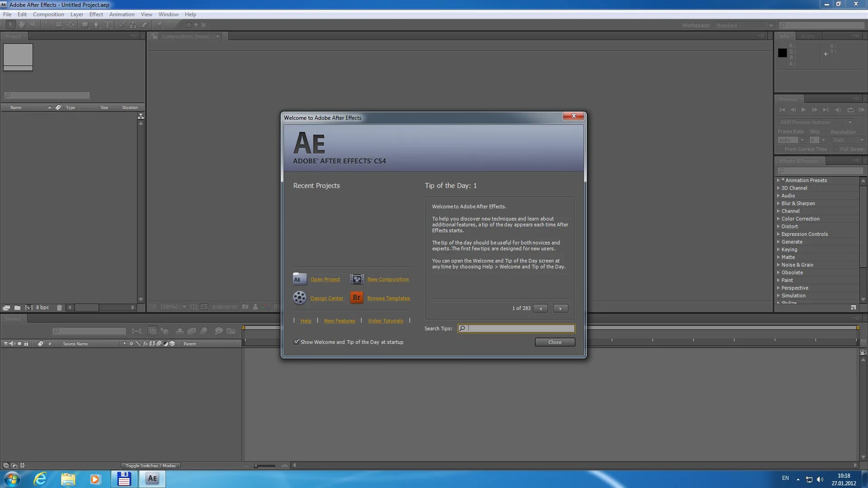Click the Open Project AE icon

click(x=299, y=279)
